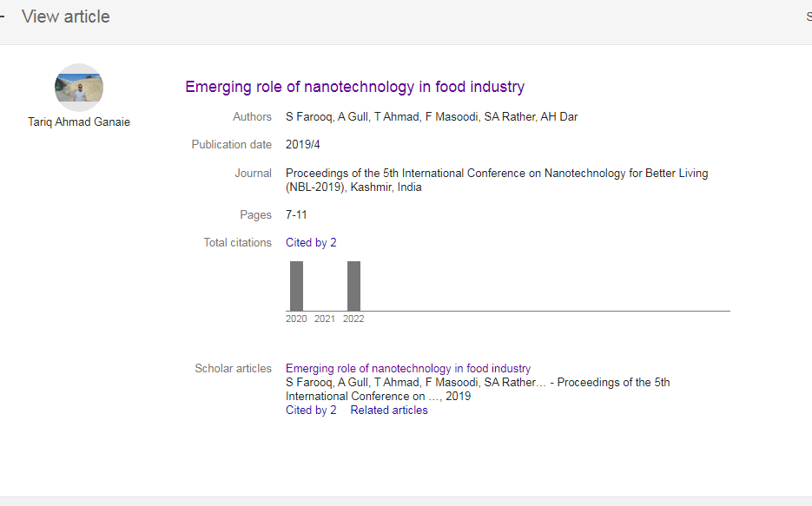
Task: Click Cited by 2 beside Related articles
Action: pos(311,411)
